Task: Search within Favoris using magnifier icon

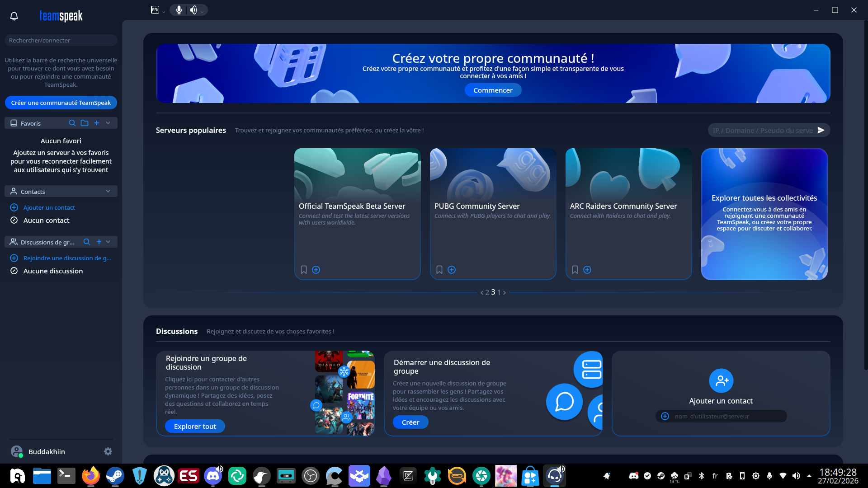Action: coord(72,123)
